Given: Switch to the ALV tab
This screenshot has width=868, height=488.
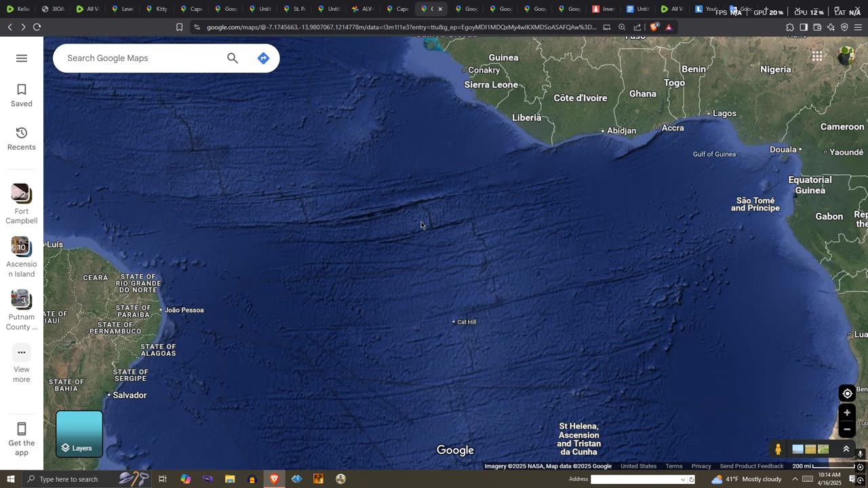Looking at the screenshot, I should click(363, 9).
